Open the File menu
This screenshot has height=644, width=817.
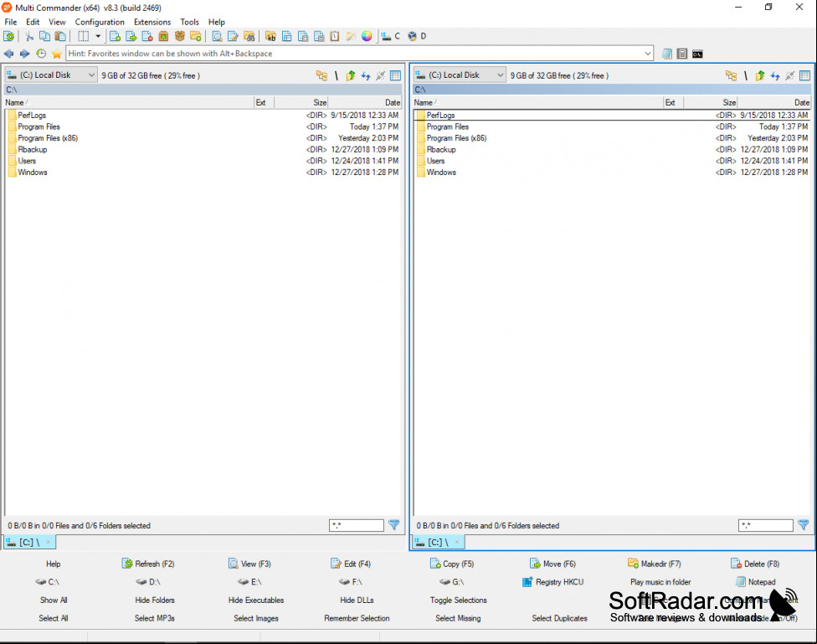click(10, 22)
